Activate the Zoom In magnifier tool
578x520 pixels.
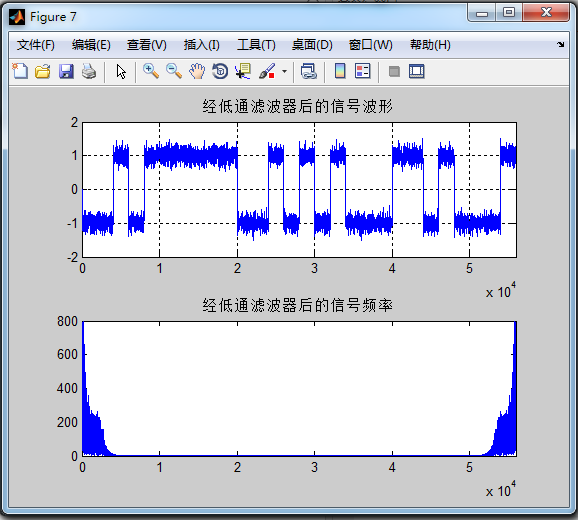click(x=151, y=71)
